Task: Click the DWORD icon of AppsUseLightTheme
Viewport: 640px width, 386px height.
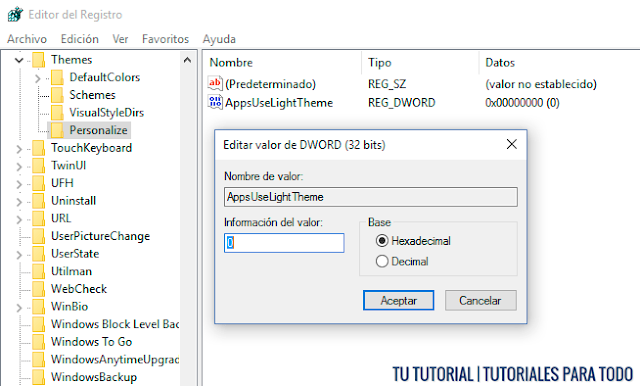Action: (x=215, y=102)
